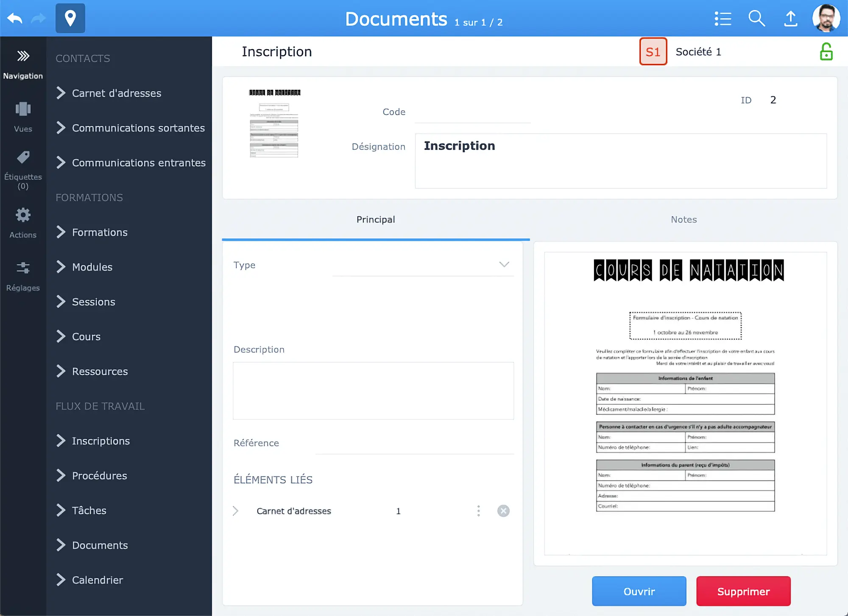
Task: Toggle the green padlock lock
Action: 826,52
